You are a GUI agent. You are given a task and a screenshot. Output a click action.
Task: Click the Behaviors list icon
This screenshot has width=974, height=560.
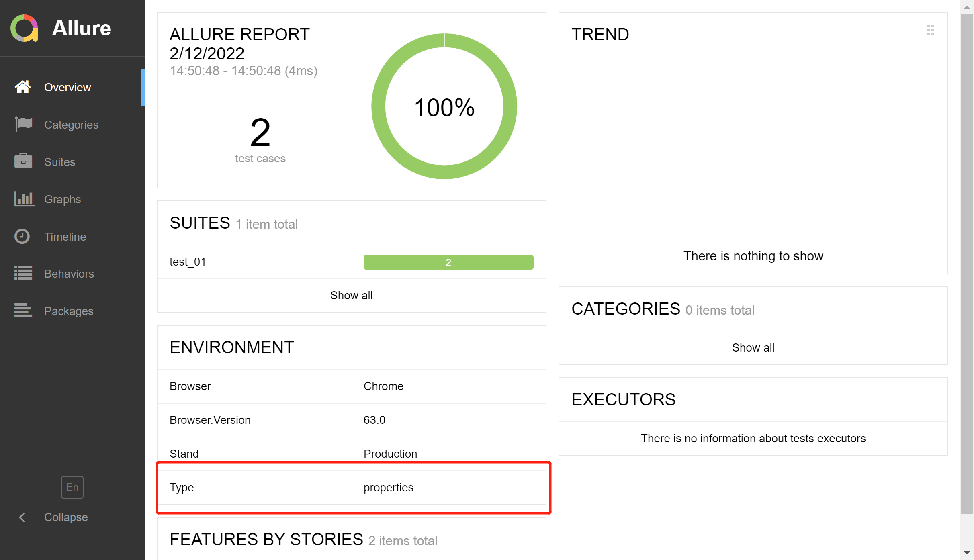pyautogui.click(x=23, y=273)
